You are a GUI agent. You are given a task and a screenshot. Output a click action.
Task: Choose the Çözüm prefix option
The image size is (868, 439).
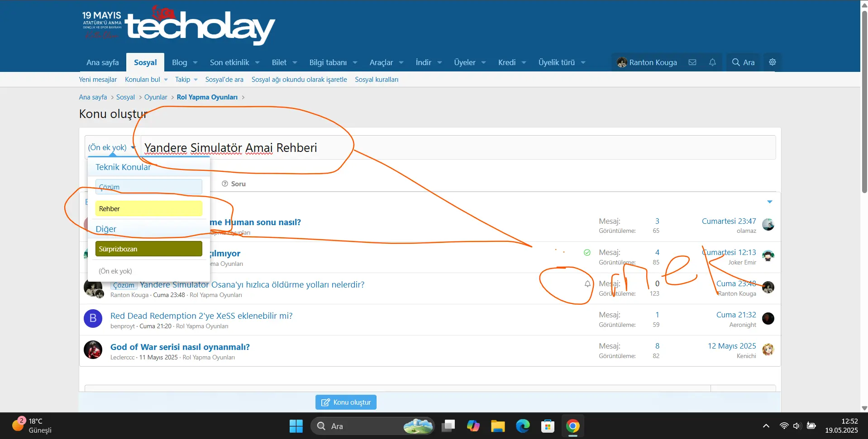[x=149, y=187]
